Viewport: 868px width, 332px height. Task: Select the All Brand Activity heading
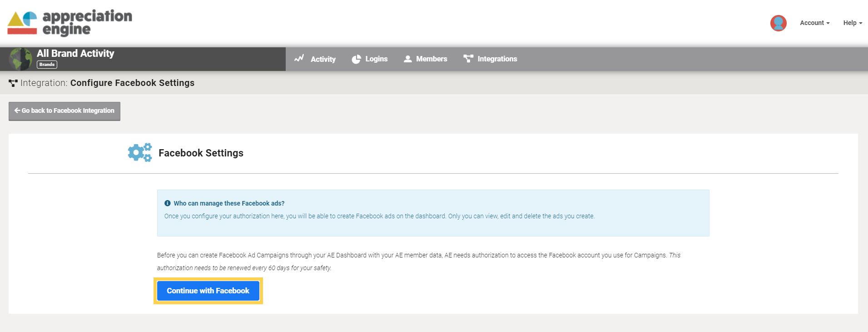(75, 53)
